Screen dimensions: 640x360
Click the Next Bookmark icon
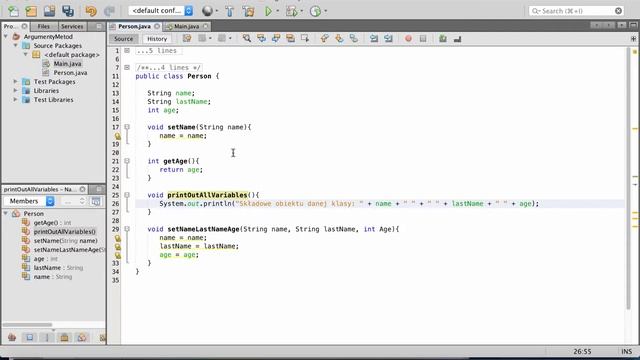(339, 38)
